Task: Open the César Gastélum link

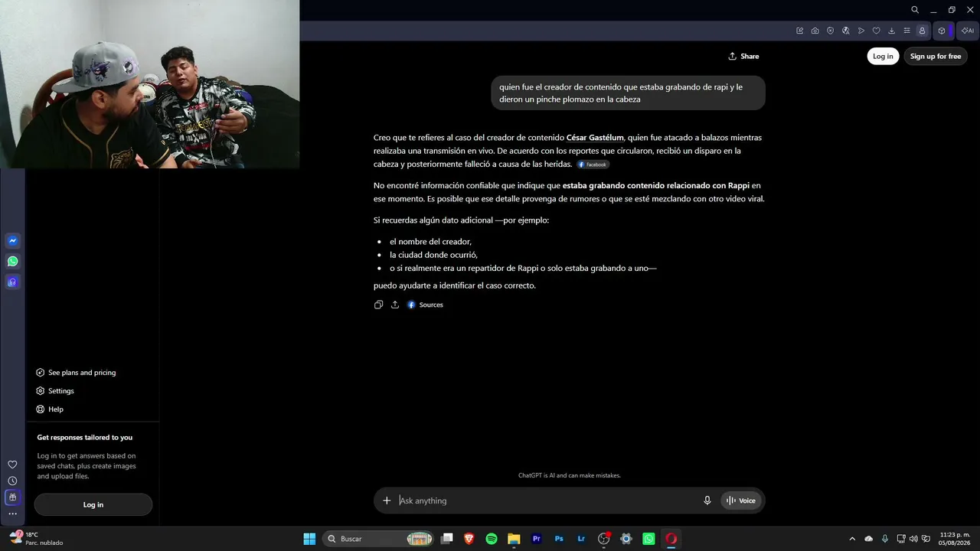Action: [x=595, y=138]
